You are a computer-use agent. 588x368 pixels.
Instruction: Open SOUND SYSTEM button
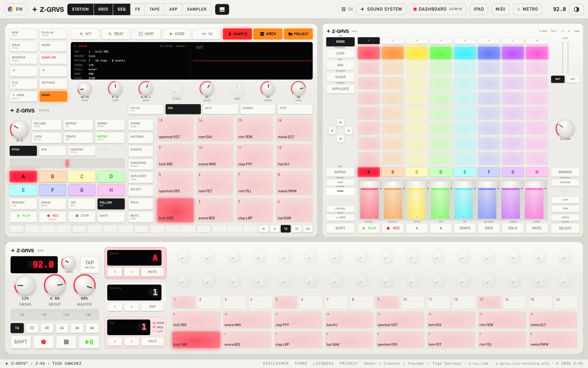381,9
